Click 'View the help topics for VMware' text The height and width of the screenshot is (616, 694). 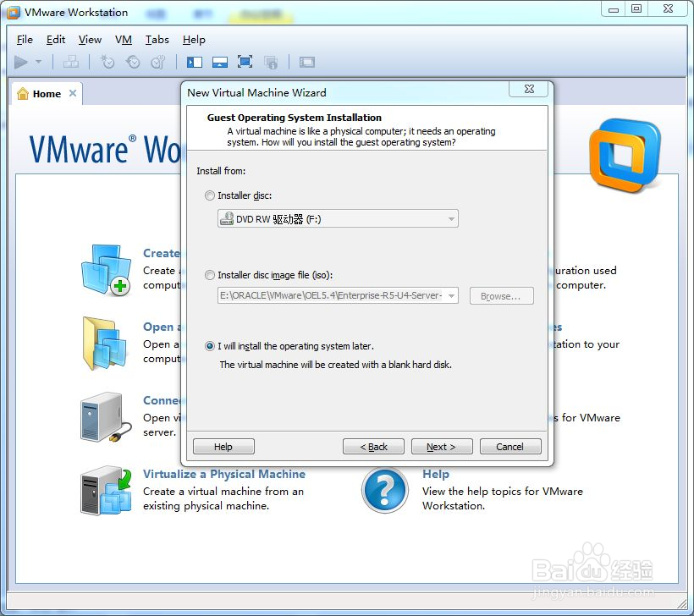(x=503, y=492)
